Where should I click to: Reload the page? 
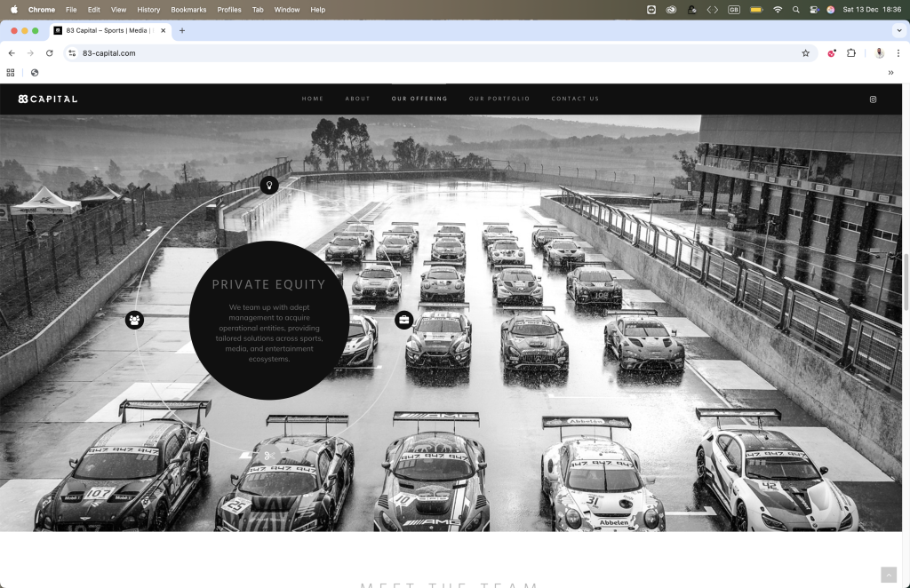click(x=50, y=53)
